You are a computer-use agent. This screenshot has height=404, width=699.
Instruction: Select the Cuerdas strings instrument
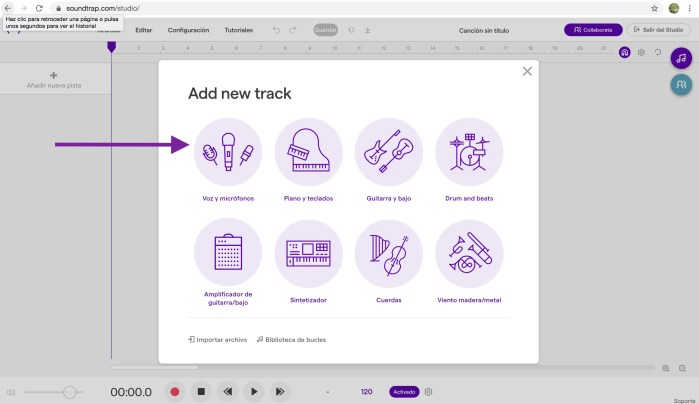tap(389, 252)
